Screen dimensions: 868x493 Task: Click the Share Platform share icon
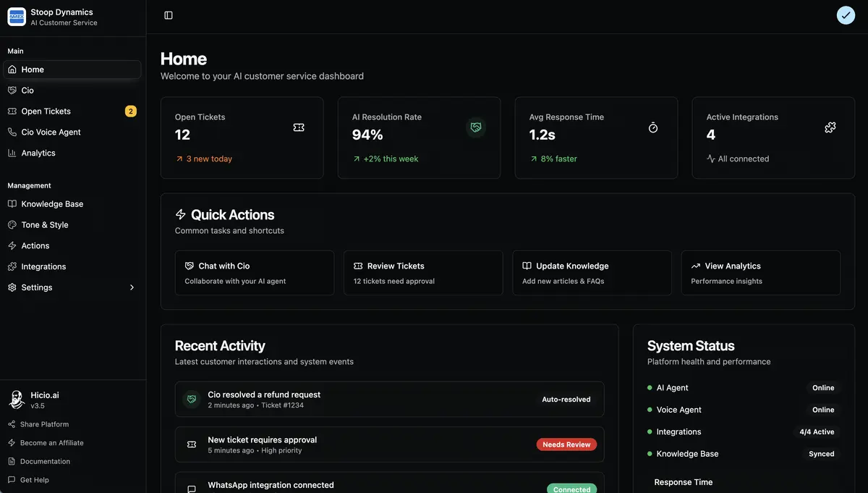(x=12, y=424)
